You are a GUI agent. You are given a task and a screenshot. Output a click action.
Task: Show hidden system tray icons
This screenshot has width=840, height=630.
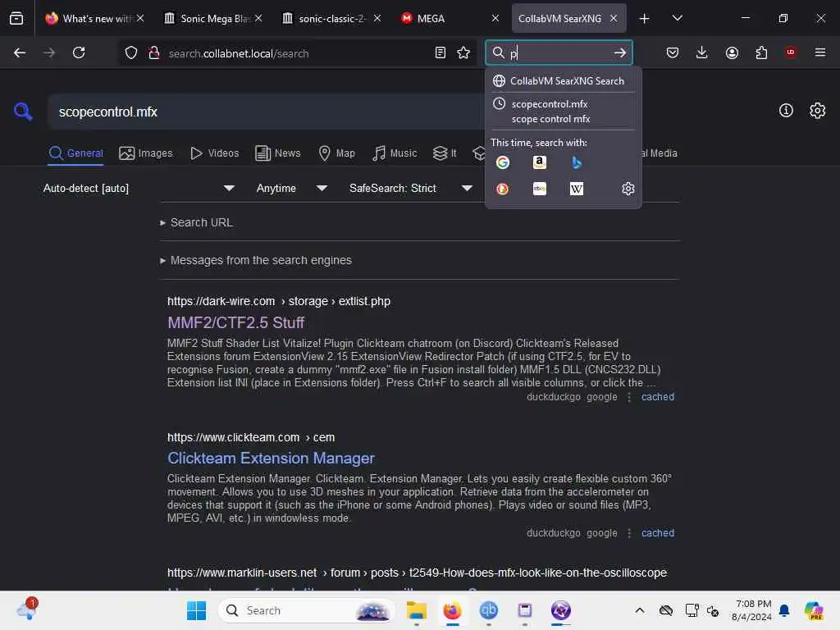coord(640,610)
